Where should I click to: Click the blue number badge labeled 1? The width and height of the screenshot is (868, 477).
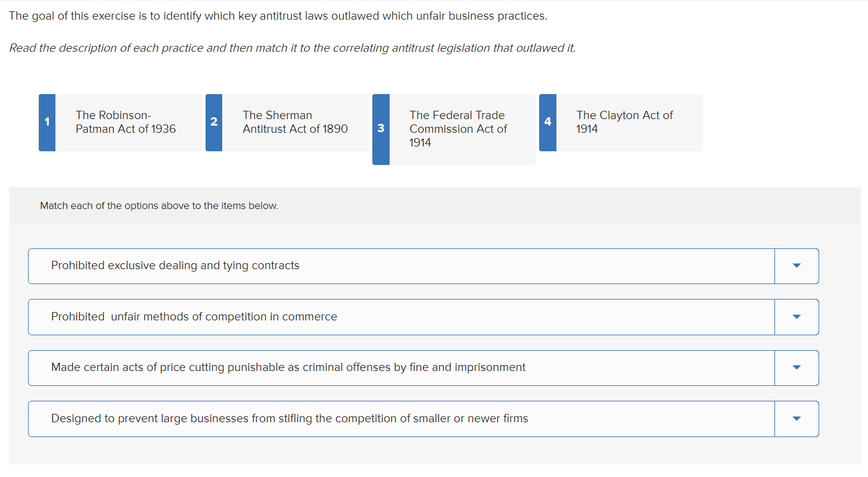(46, 122)
